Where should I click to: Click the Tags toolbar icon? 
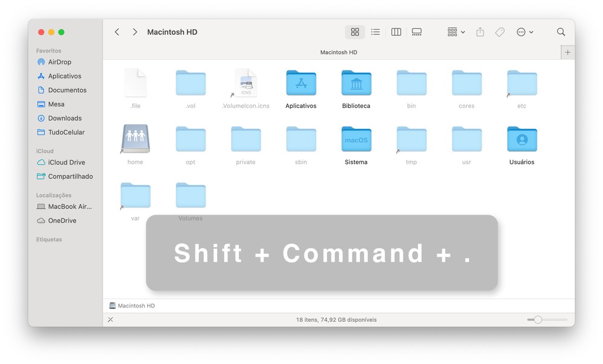coord(500,32)
